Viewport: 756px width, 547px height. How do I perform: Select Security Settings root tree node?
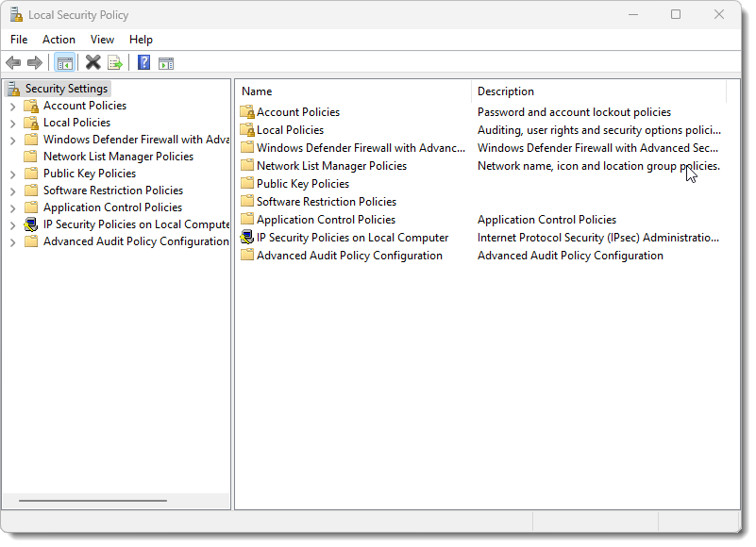tap(66, 89)
